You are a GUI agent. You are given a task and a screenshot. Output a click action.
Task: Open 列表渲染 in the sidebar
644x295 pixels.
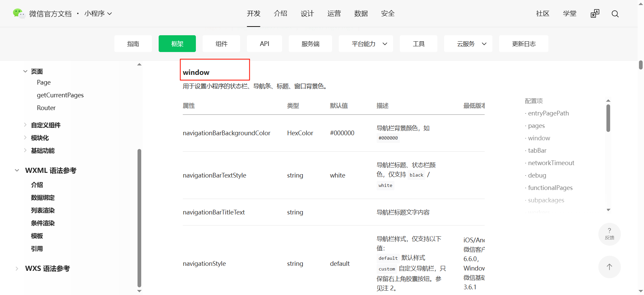43,210
